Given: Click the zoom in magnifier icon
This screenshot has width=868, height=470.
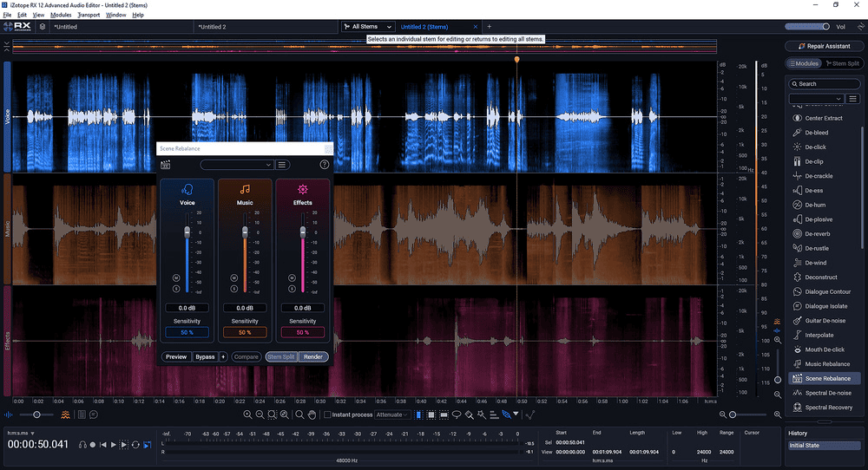Looking at the screenshot, I should [247, 415].
